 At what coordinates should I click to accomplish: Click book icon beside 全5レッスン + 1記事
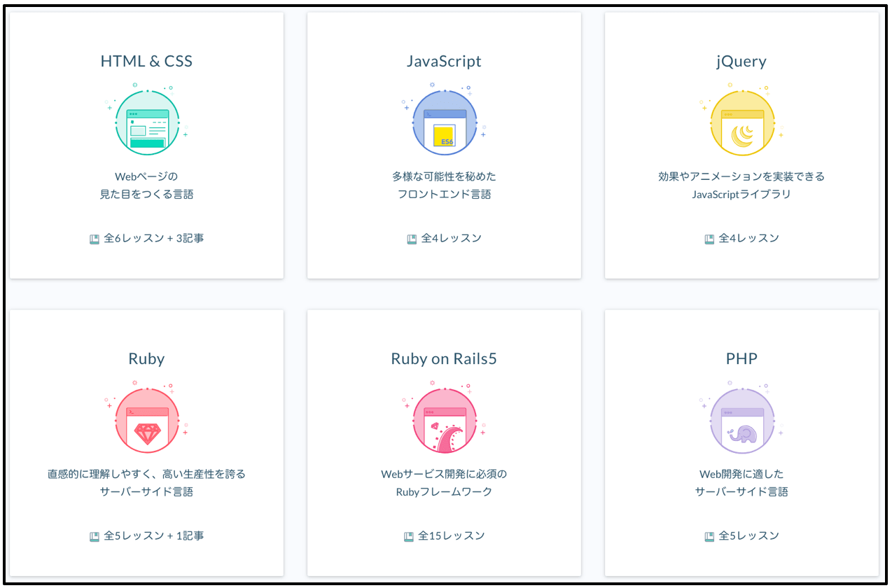(x=95, y=536)
